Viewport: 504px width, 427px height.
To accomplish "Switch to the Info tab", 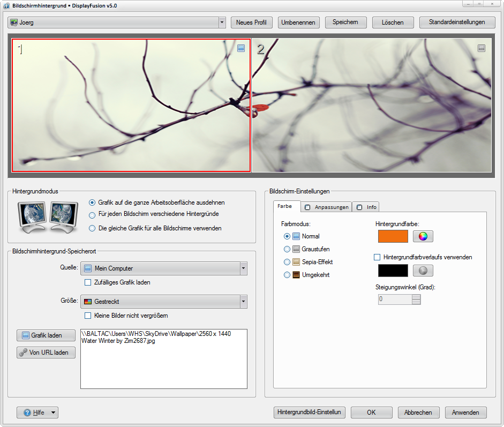I will pos(366,207).
